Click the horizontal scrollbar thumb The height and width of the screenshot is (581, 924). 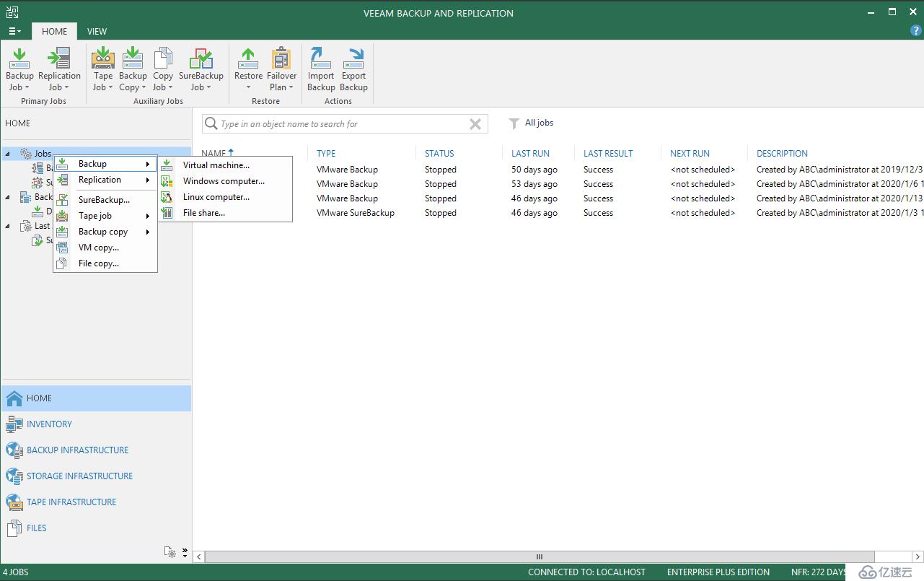click(539, 556)
